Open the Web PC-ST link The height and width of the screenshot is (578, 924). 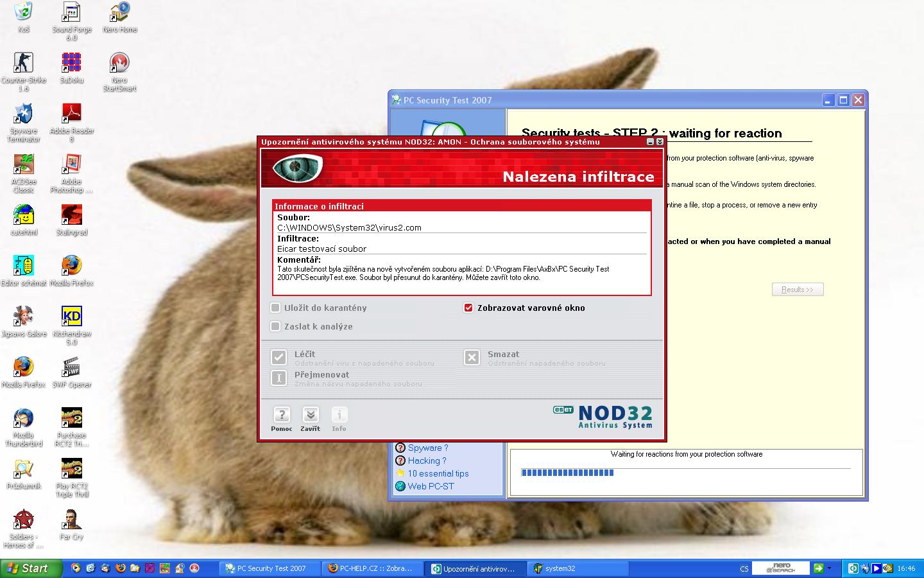431,486
